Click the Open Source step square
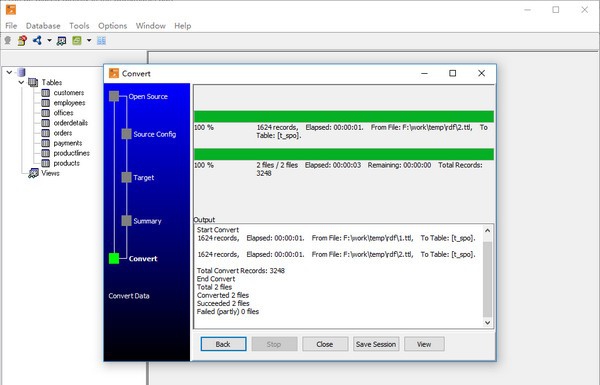Viewport: 600px width, 385px height. [x=114, y=96]
